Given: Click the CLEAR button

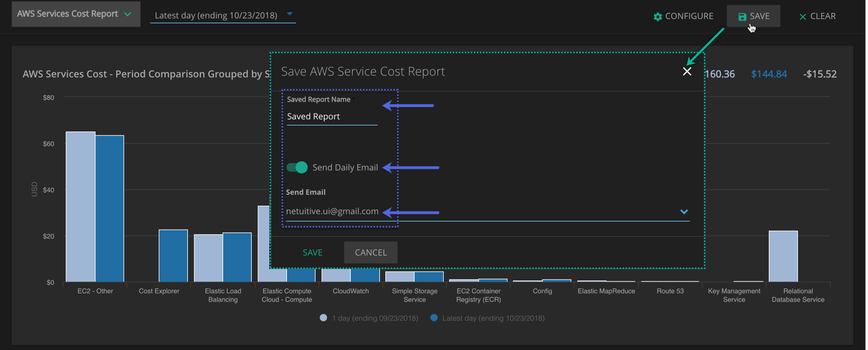Looking at the screenshot, I should (x=818, y=16).
